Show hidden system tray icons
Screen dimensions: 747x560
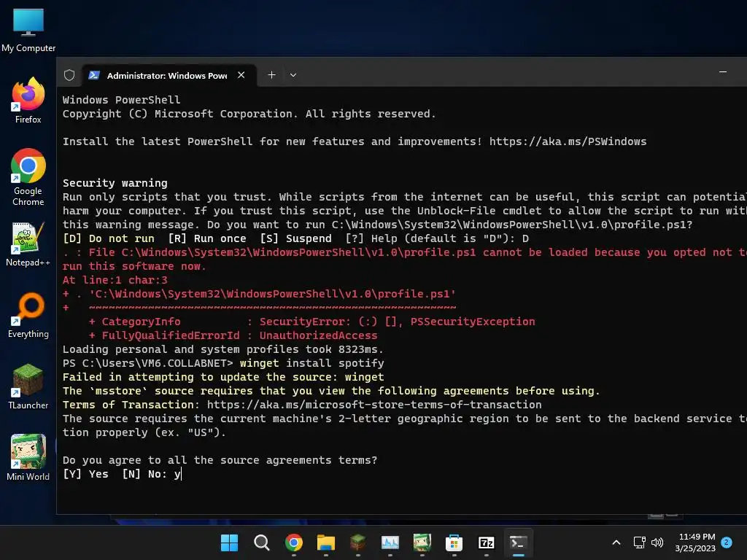[x=616, y=542]
